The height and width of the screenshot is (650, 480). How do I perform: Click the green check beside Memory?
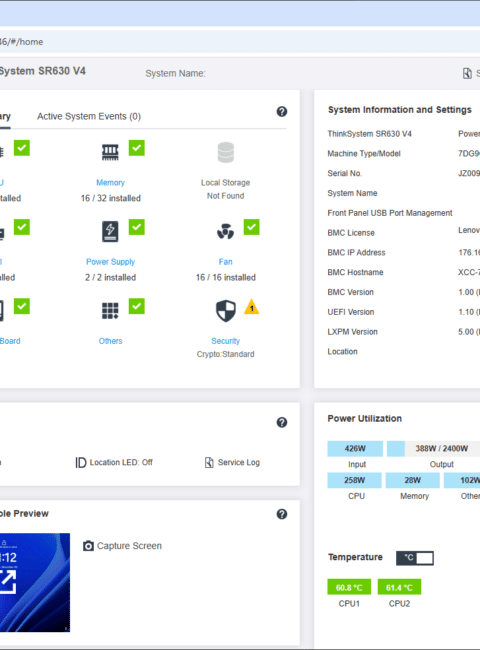(137, 148)
